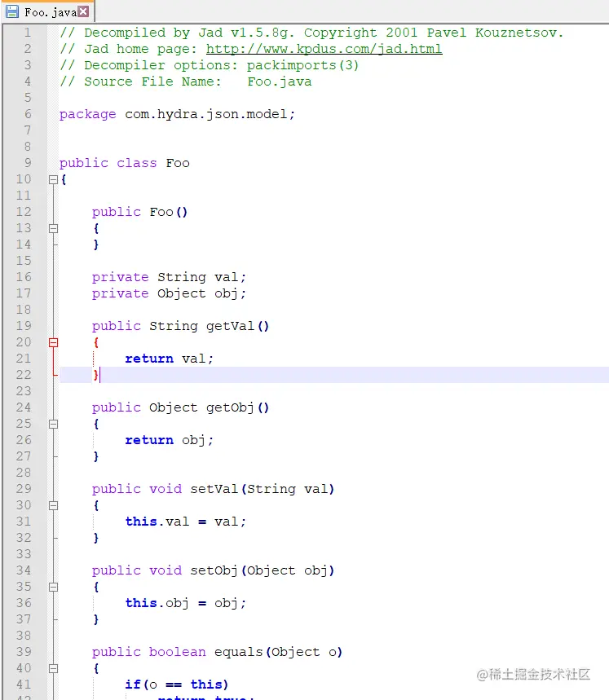Click line number 29 in the margin

[24, 489]
